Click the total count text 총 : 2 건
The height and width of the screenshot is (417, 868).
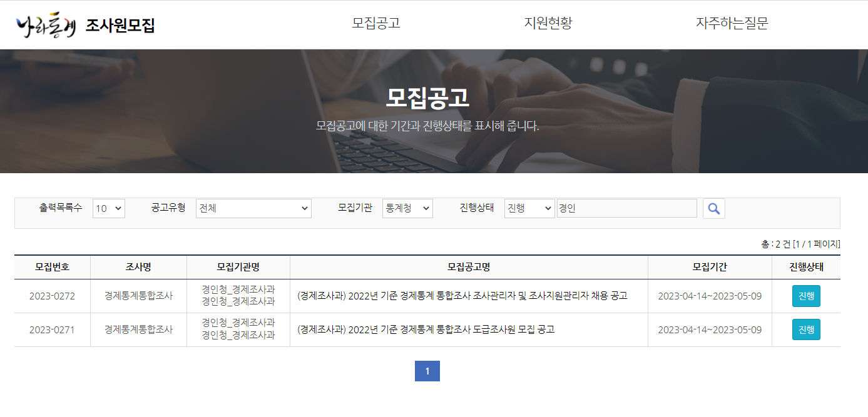click(x=776, y=244)
